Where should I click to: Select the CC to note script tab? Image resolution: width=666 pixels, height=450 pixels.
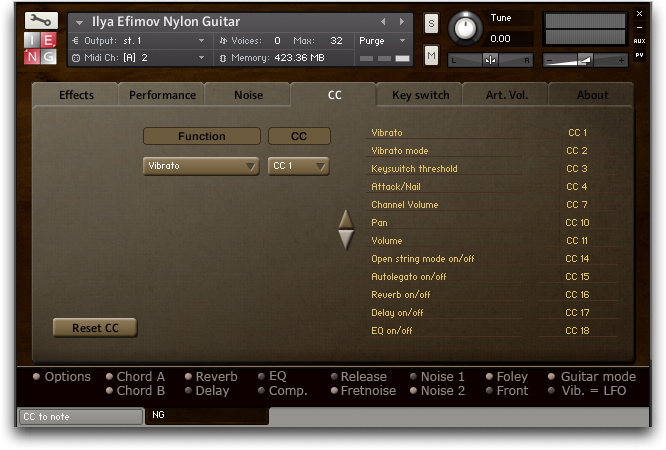point(80,416)
